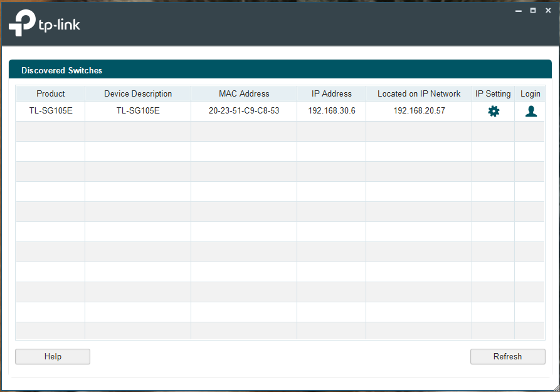Click the Product column header
560x392 pixels.
(x=50, y=93)
